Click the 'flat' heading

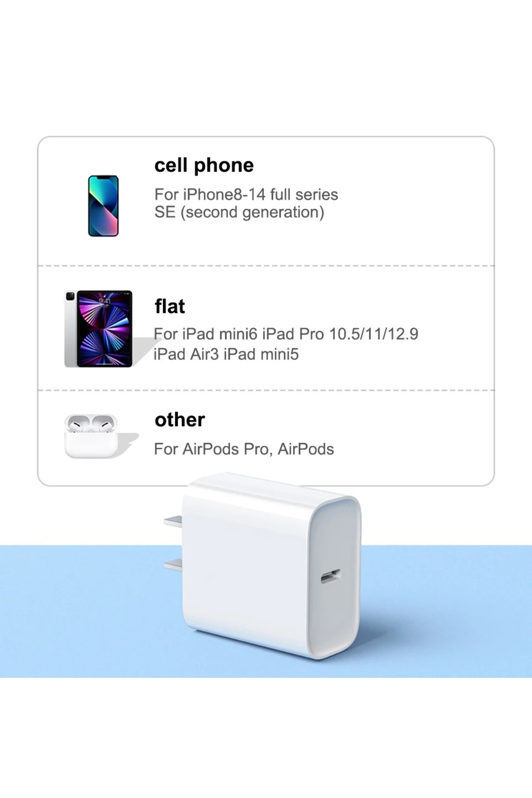coord(170,306)
